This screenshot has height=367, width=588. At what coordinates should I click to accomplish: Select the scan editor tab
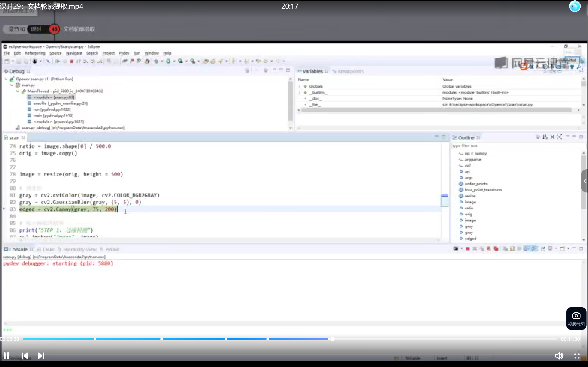[x=15, y=138]
